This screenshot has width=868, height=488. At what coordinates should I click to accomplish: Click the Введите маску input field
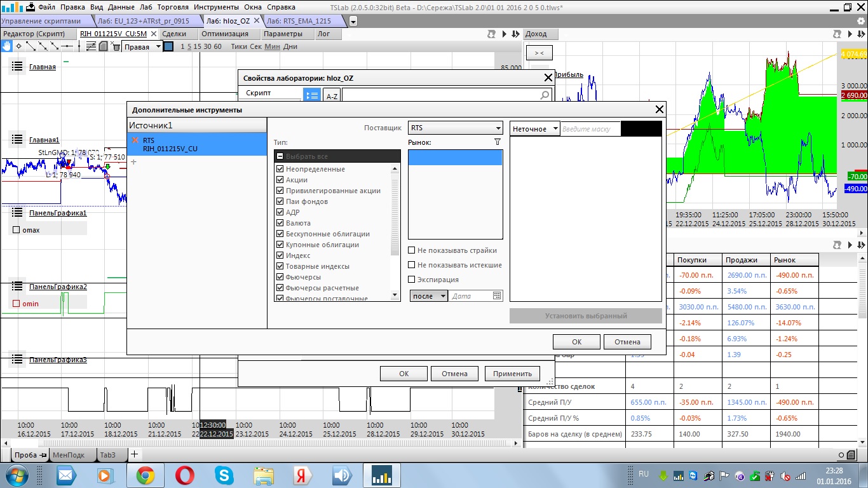(x=590, y=129)
